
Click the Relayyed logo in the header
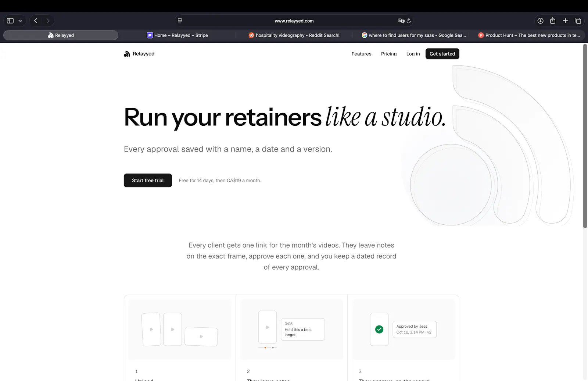(x=139, y=54)
